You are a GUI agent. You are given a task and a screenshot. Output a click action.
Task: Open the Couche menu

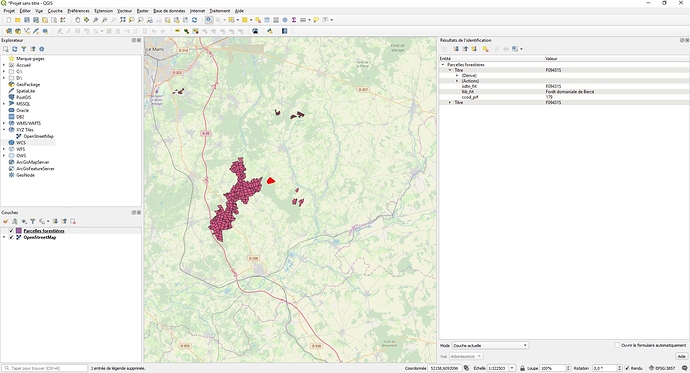click(x=55, y=11)
